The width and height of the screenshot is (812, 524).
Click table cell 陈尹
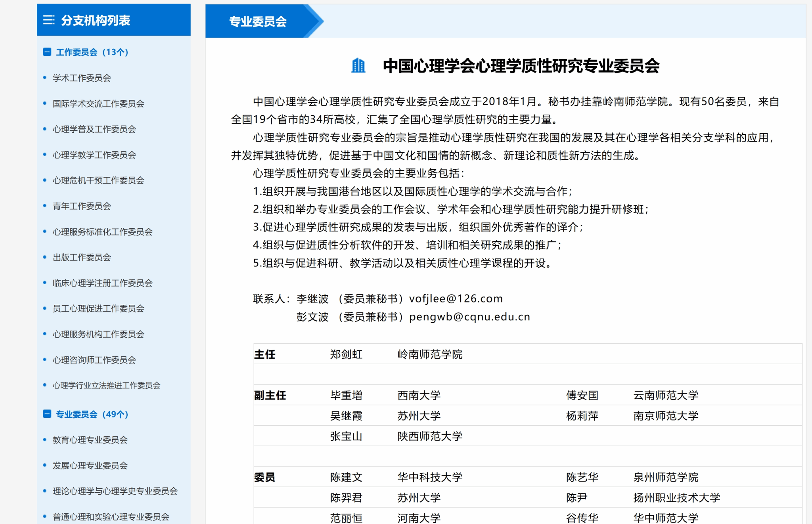[x=576, y=497]
